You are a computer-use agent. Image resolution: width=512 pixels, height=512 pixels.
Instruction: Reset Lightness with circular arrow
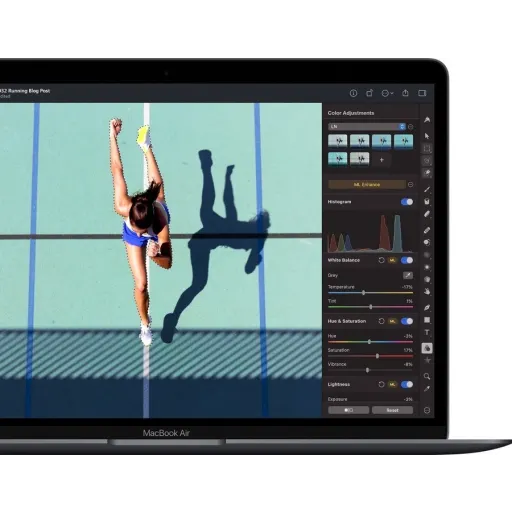[381, 384]
